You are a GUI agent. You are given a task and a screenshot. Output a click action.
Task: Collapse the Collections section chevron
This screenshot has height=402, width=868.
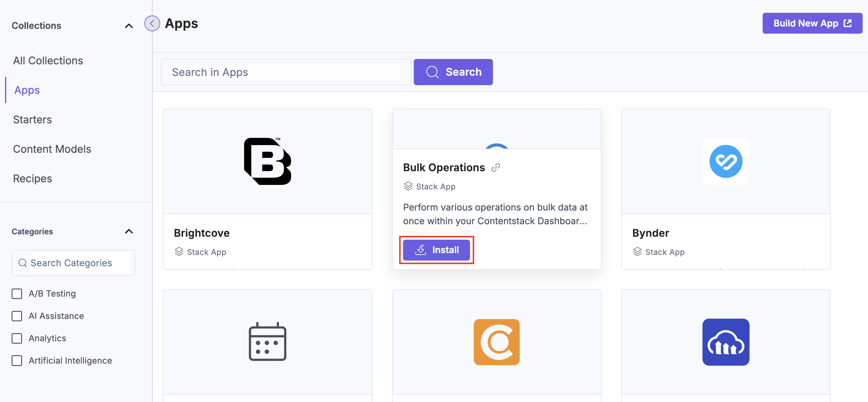[x=129, y=26]
